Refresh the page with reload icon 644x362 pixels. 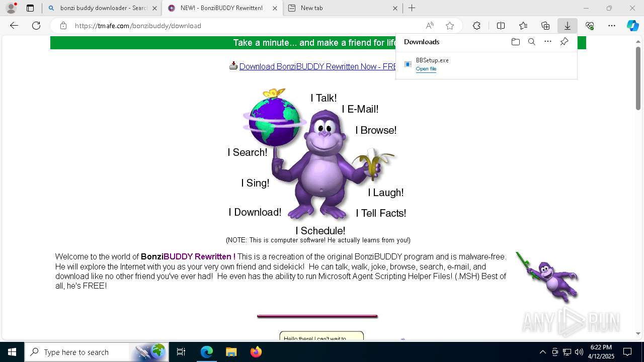tap(36, 26)
